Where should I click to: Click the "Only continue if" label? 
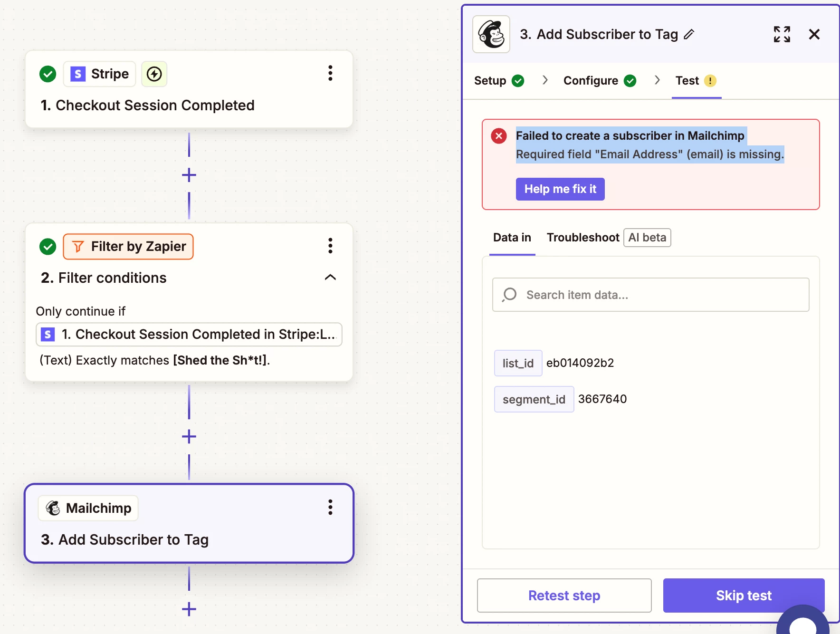tap(81, 311)
